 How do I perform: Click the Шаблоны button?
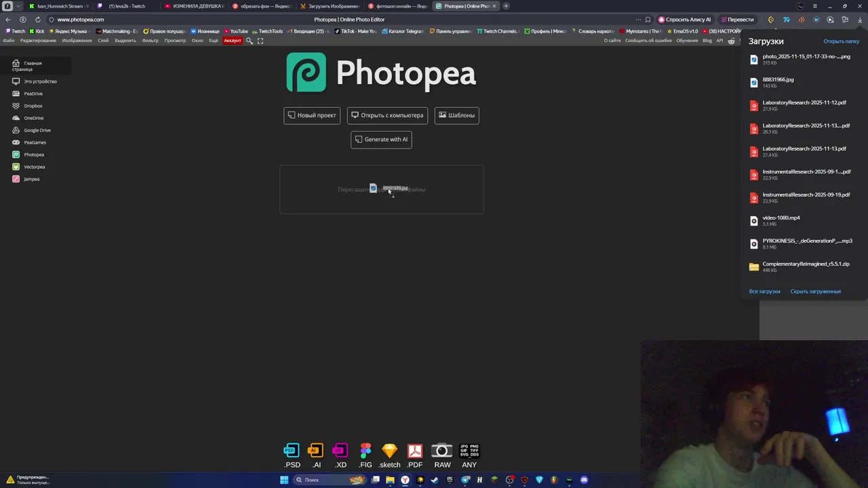pos(456,115)
